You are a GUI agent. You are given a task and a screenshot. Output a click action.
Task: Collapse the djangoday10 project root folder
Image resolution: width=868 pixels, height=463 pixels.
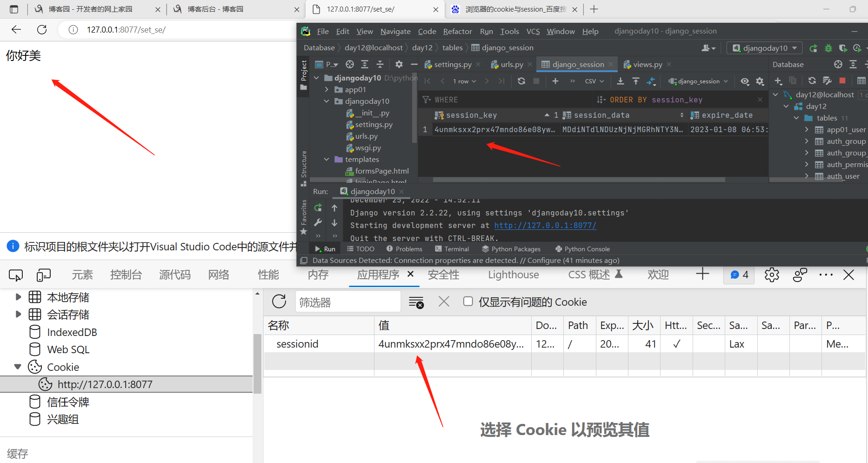tap(316, 78)
